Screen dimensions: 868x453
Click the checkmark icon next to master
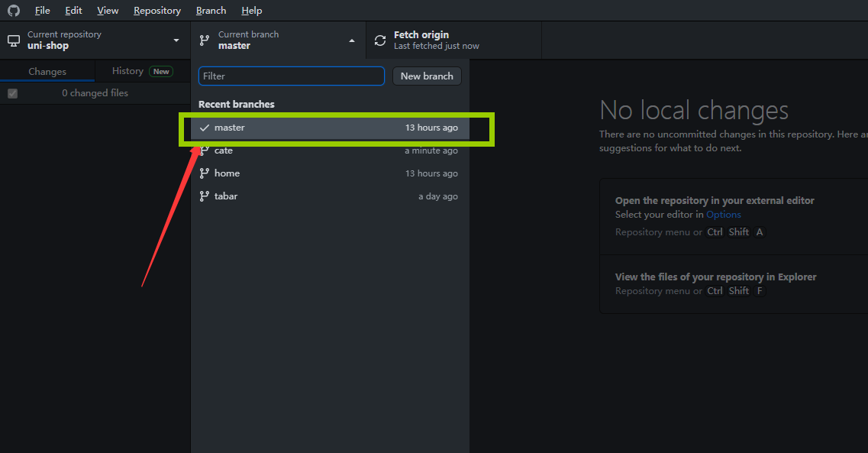tap(205, 128)
